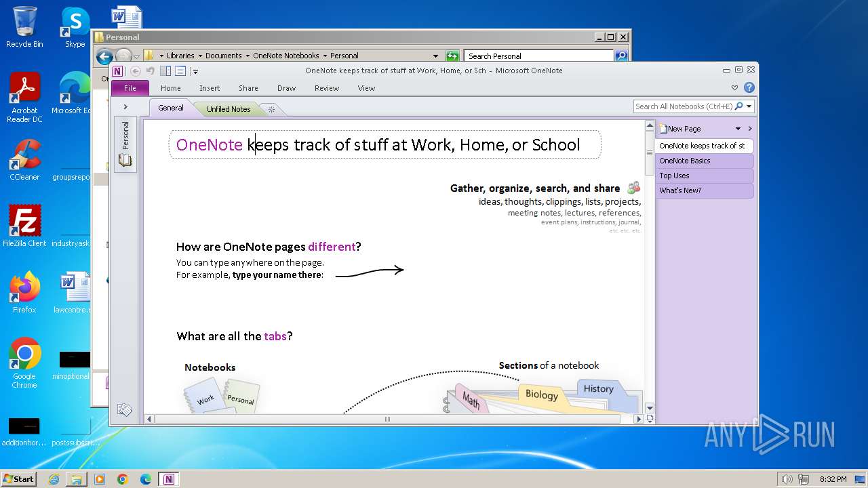Select the Google Chrome desktop icon
The width and height of the screenshot is (868, 488).
24,363
